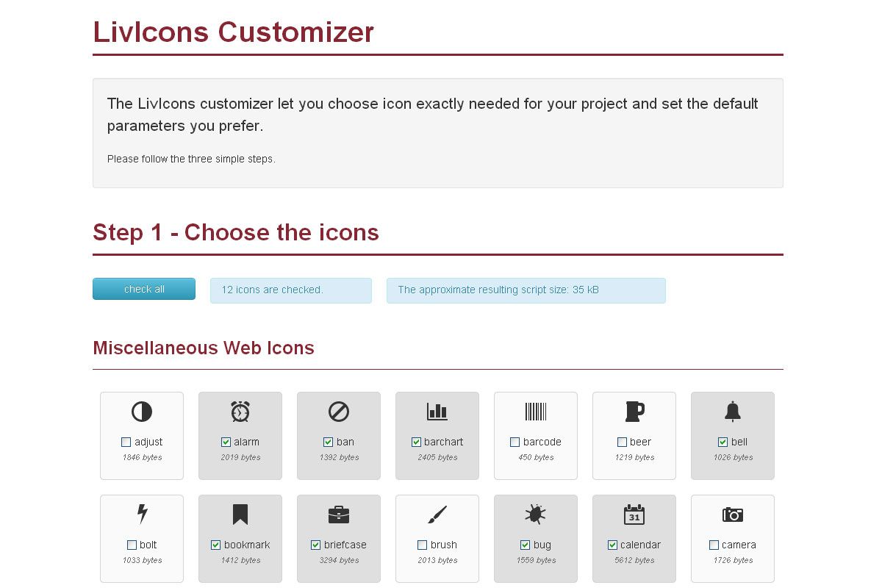The width and height of the screenshot is (882, 588).
Task: Click the bell icon
Action: coord(733,412)
